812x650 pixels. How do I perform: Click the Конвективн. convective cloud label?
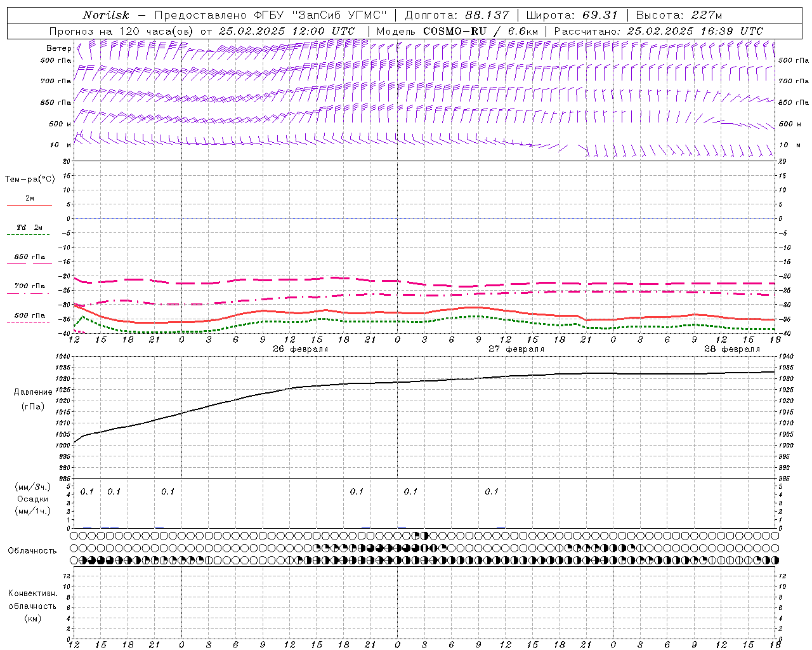[32, 594]
